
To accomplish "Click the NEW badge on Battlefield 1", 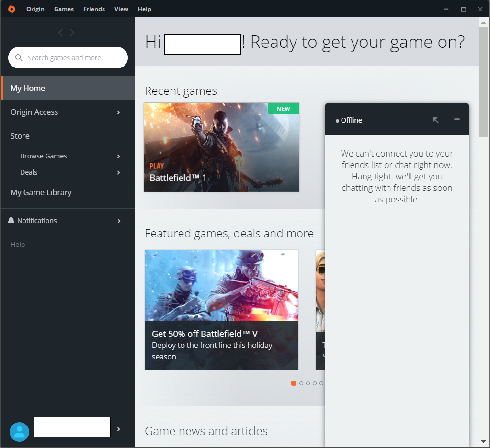I will (x=284, y=109).
